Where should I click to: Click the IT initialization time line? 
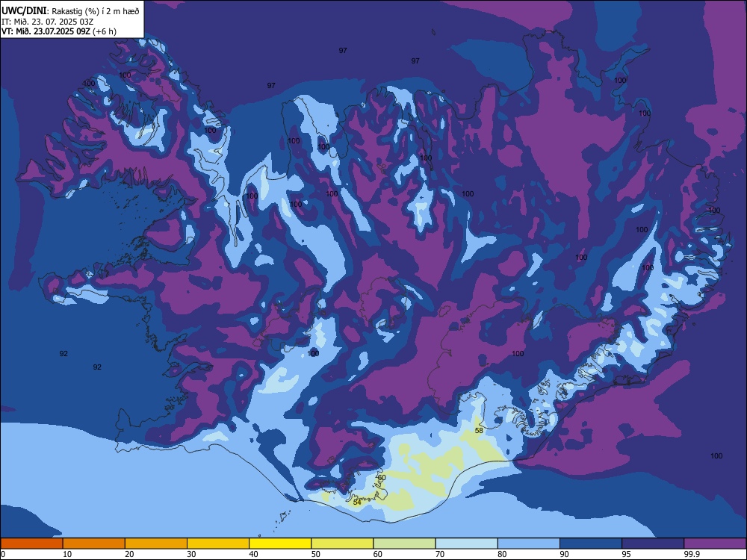[47, 22]
